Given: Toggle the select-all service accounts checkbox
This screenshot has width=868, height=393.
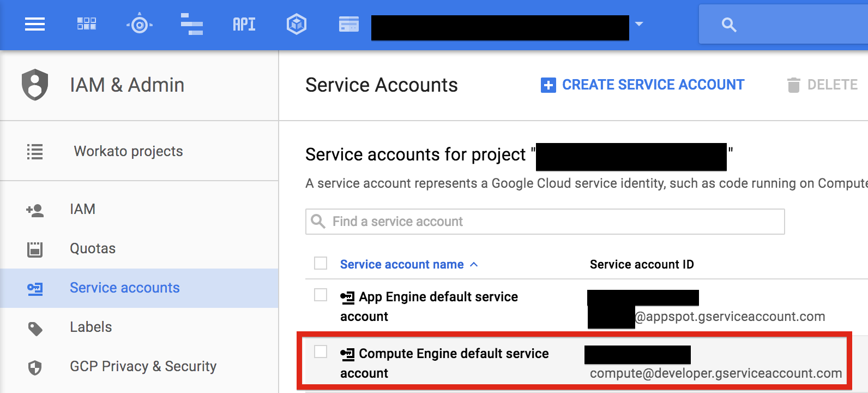Looking at the screenshot, I should coord(321,263).
